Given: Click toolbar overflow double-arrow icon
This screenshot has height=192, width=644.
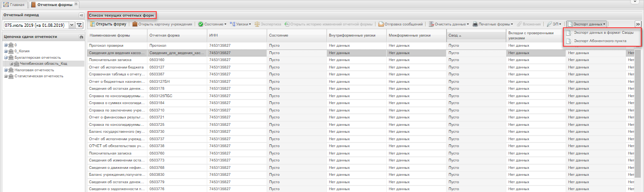Looking at the screenshot, I should click(x=638, y=24).
